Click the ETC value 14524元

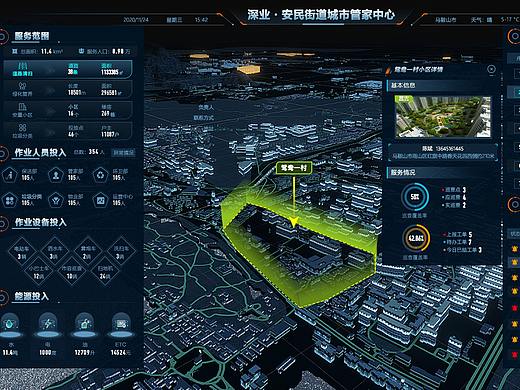(121, 352)
